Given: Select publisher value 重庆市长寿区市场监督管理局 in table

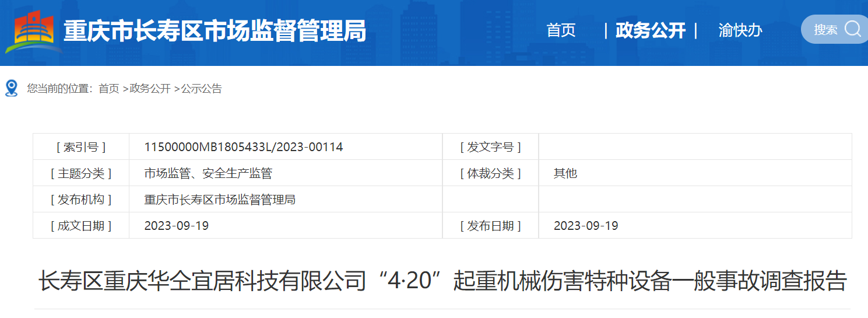Looking at the screenshot, I should [x=220, y=200].
